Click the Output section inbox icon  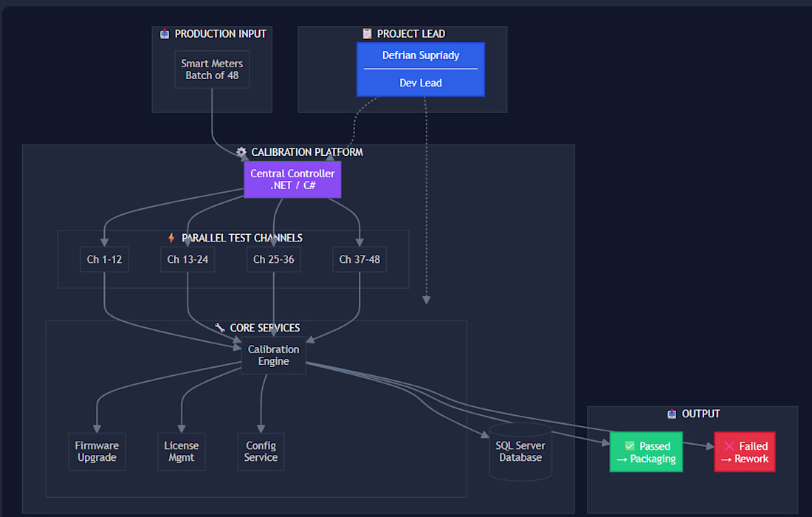pyautogui.click(x=672, y=414)
